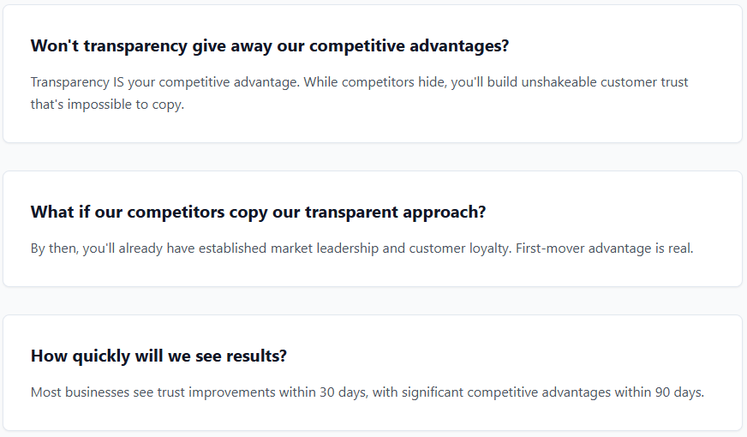Click the words "unshakeable customer trust"

(605, 82)
